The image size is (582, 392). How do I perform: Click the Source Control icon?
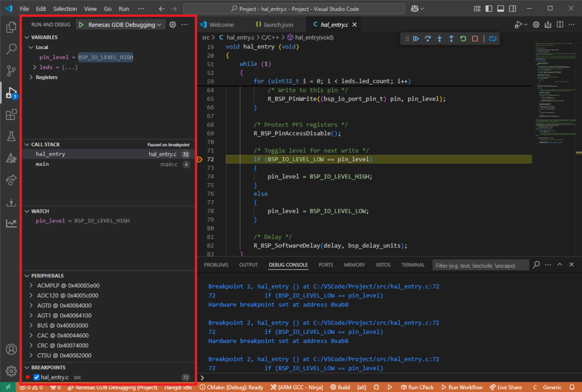coord(11,72)
